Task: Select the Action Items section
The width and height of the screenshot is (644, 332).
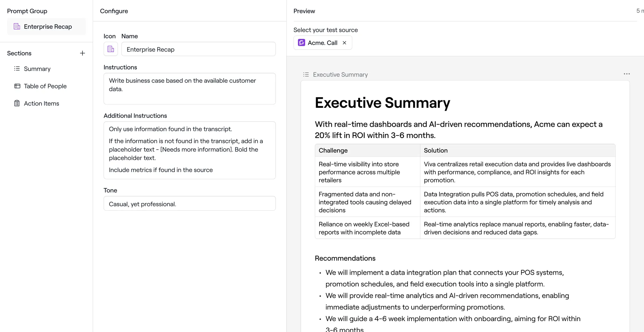Action: [42, 104]
